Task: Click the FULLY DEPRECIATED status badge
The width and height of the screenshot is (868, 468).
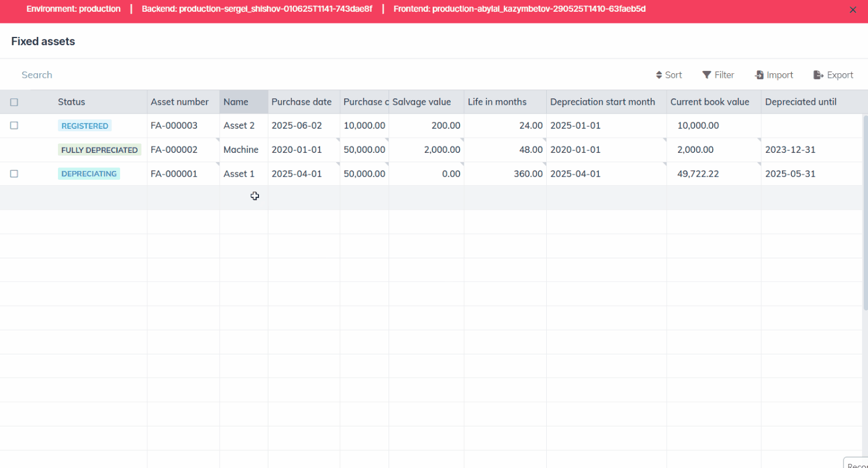Action: point(100,150)
